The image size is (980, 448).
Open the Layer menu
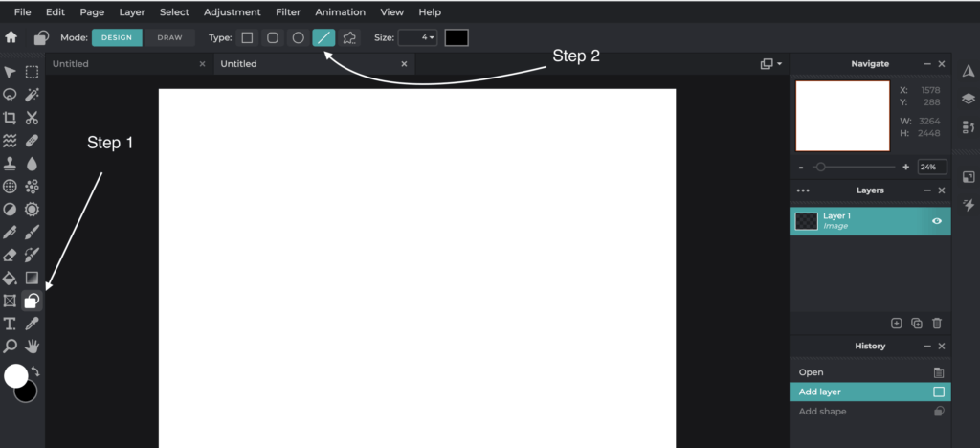coord(132,11)
